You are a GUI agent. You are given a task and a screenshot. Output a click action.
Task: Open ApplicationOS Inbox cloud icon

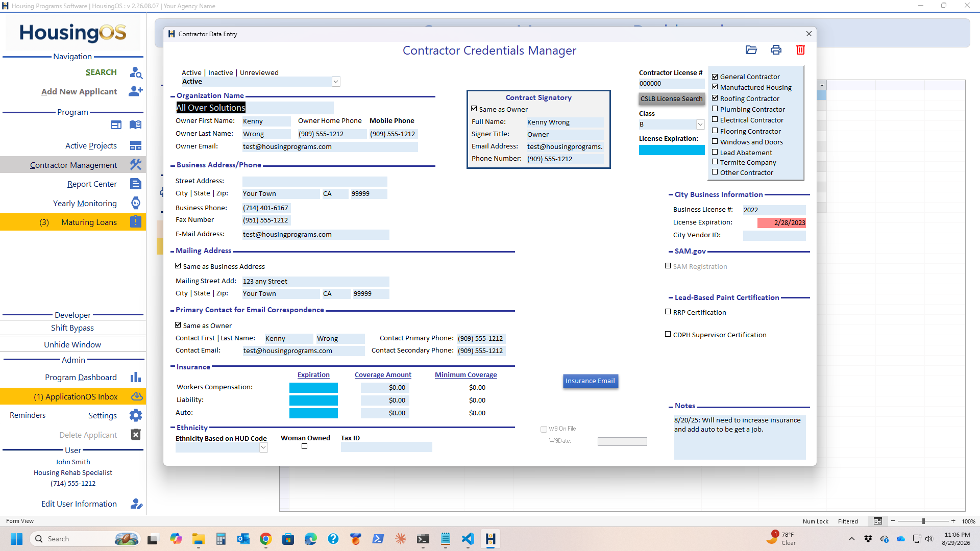(x=137, y=396)
